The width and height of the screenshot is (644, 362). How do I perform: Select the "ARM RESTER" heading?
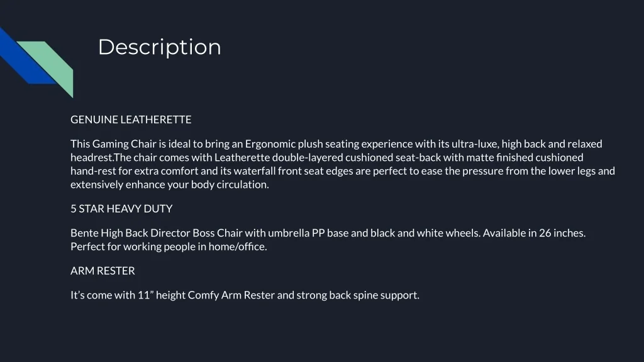[103, 271]
